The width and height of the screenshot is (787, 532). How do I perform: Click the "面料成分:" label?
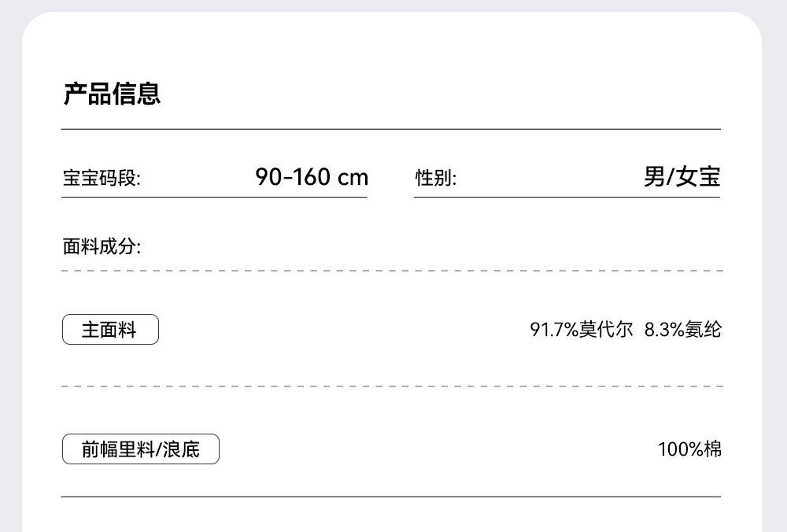click(x=102, y=247)
